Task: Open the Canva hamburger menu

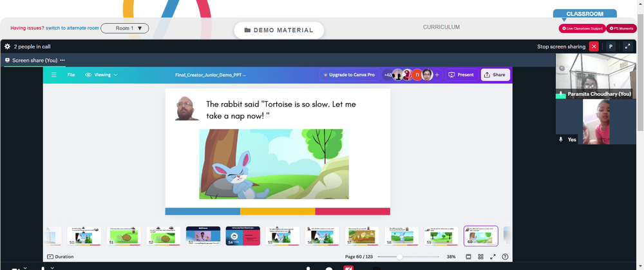Action: tap(54, 75)
